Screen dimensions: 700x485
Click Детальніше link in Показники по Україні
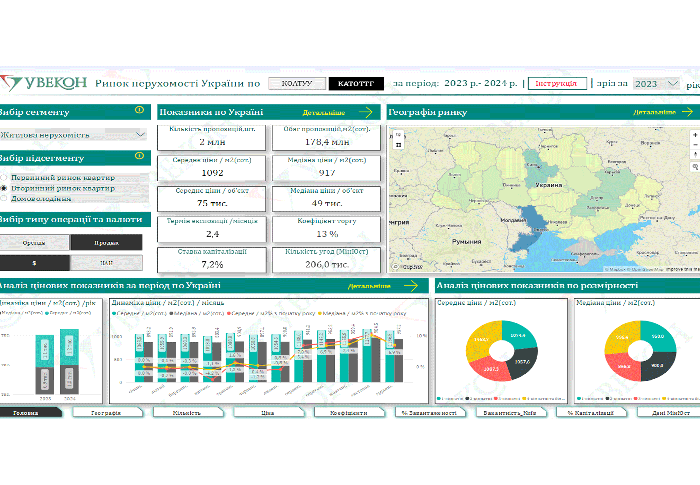[x=324, y=113]
